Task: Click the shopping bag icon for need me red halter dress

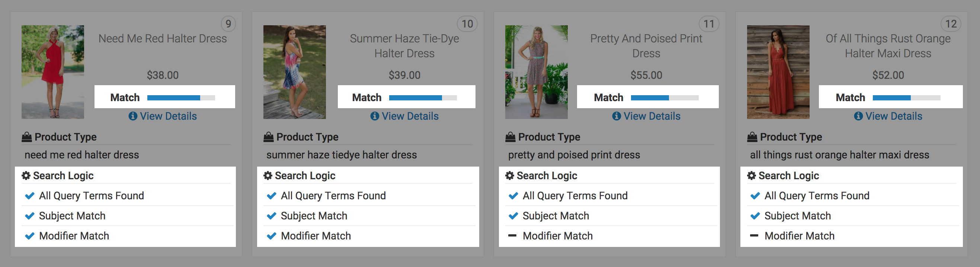Action: click(x=27, y=137)
